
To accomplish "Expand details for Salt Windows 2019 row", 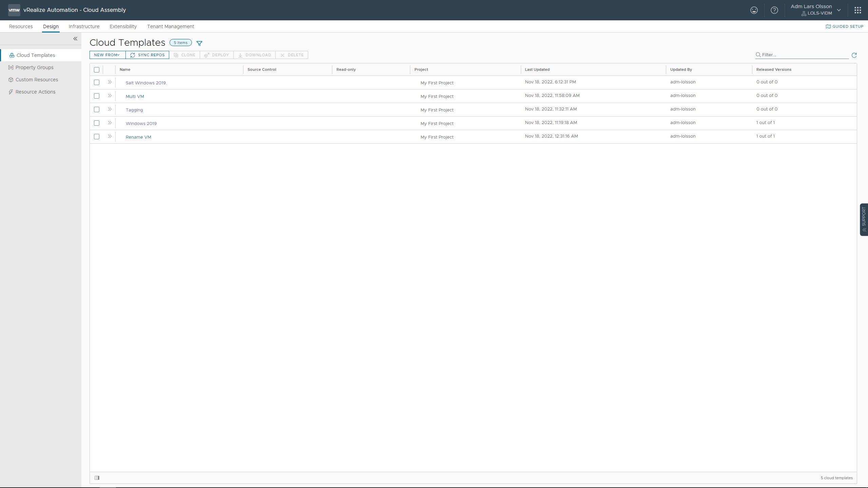I will pyautogui.click(x=110, y=82).
